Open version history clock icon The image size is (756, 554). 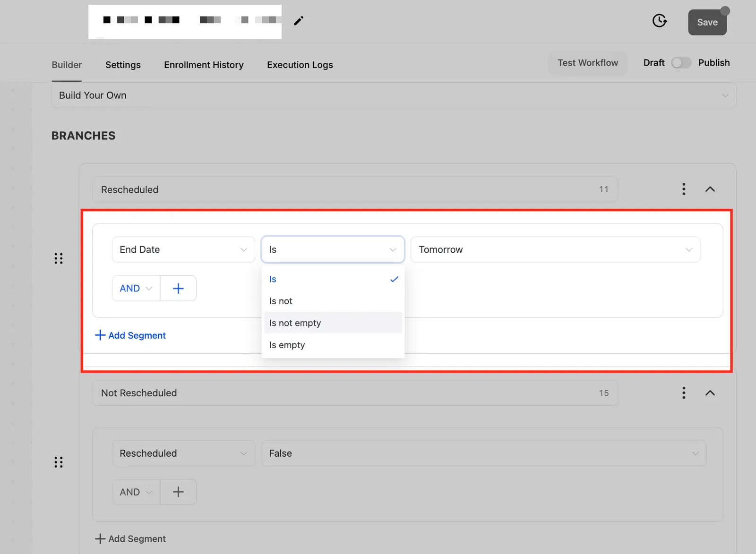pyautogui.click(x=660, y=21)
